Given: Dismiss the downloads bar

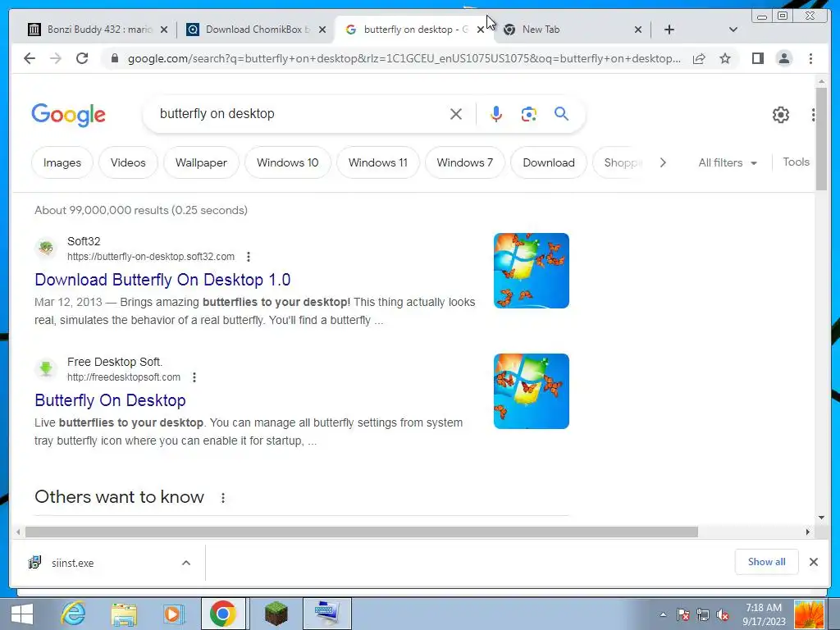Looking at the screenshot, I should 813,562.
